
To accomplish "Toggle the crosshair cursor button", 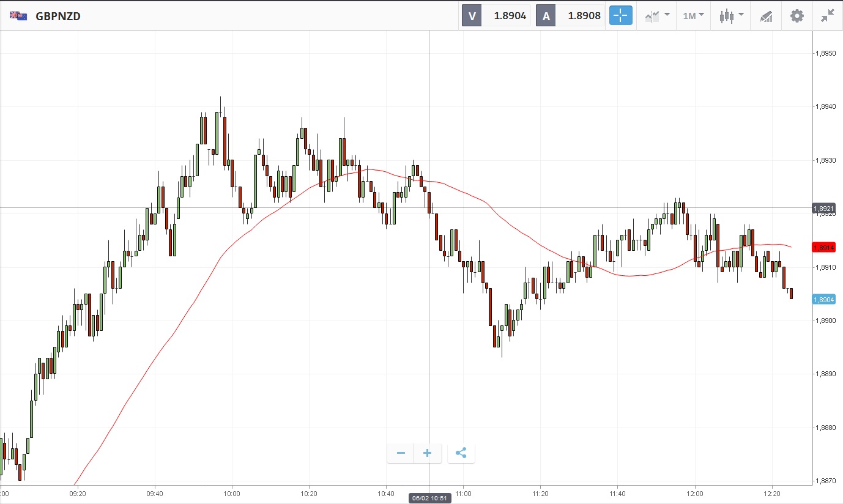I will pyautogui.click(x=620, y=16).
